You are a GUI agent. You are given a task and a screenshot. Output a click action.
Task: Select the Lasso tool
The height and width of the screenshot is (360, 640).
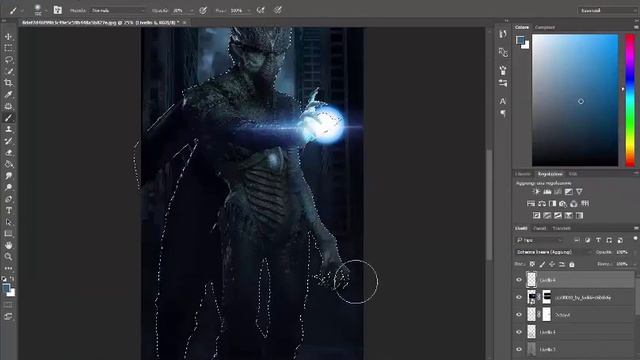click(x=8, y=60)
